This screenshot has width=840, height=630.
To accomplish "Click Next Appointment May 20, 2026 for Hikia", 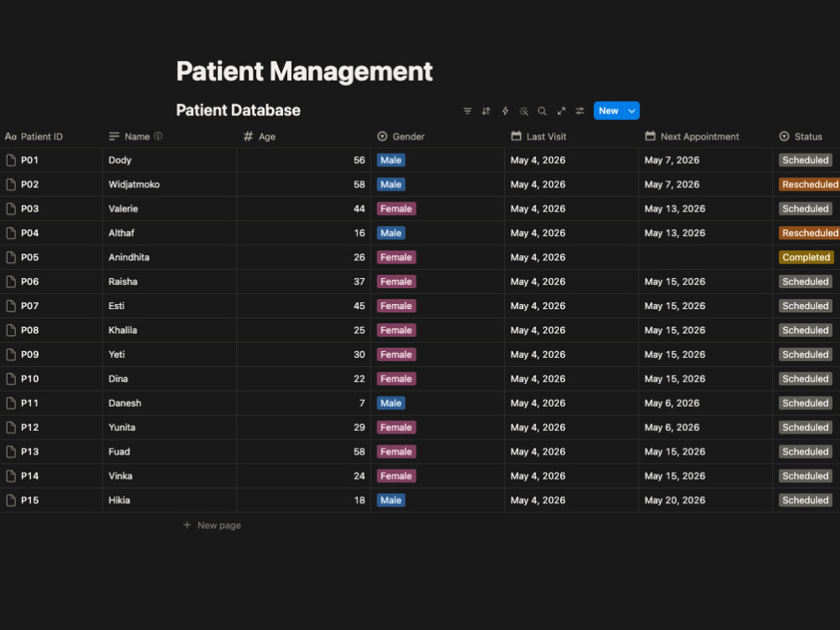I will [x=675, y=500].
